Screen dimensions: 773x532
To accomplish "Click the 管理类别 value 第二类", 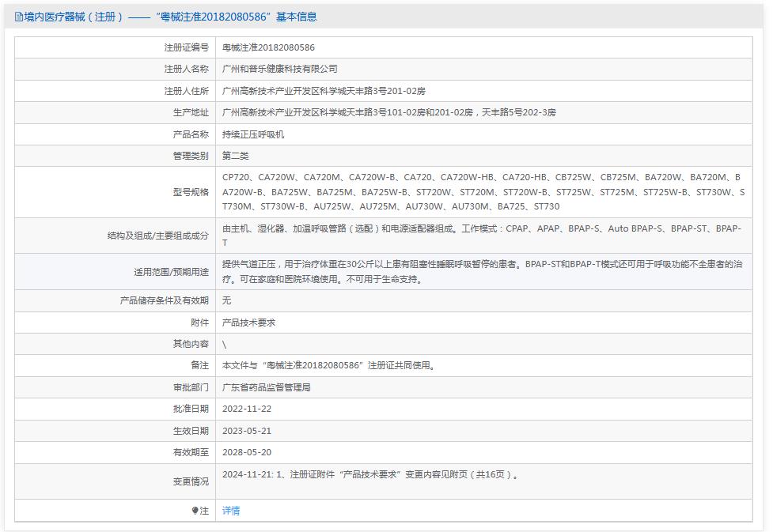I will point(238,156).
